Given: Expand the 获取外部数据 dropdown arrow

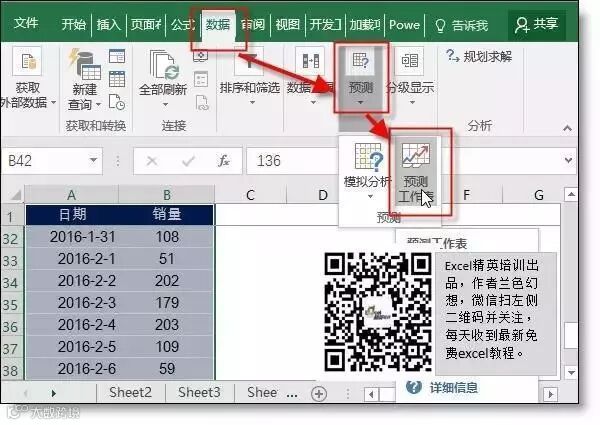Looking at the screenshot, I should (x=53, y=103).
